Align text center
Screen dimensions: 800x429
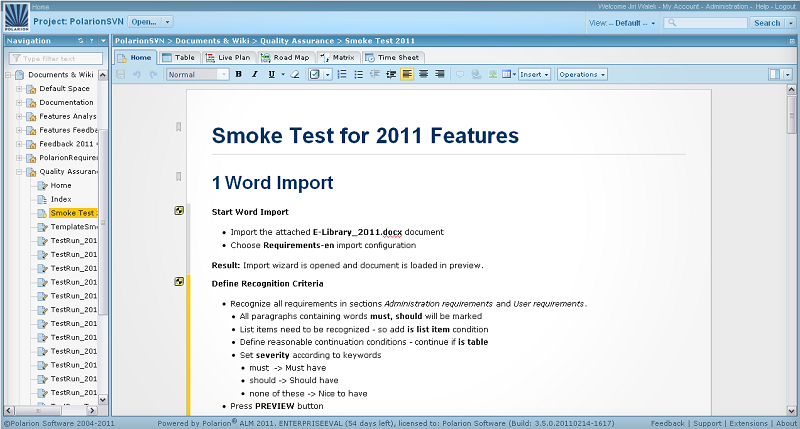(423, 74)
